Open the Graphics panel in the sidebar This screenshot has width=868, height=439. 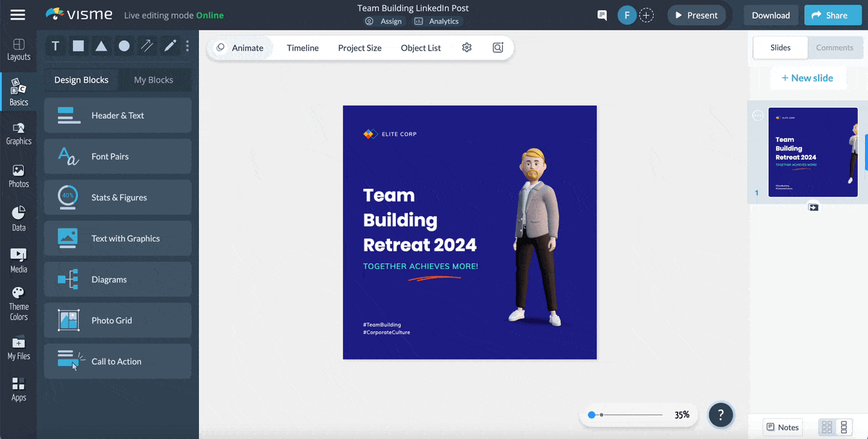tap(19, 131)
